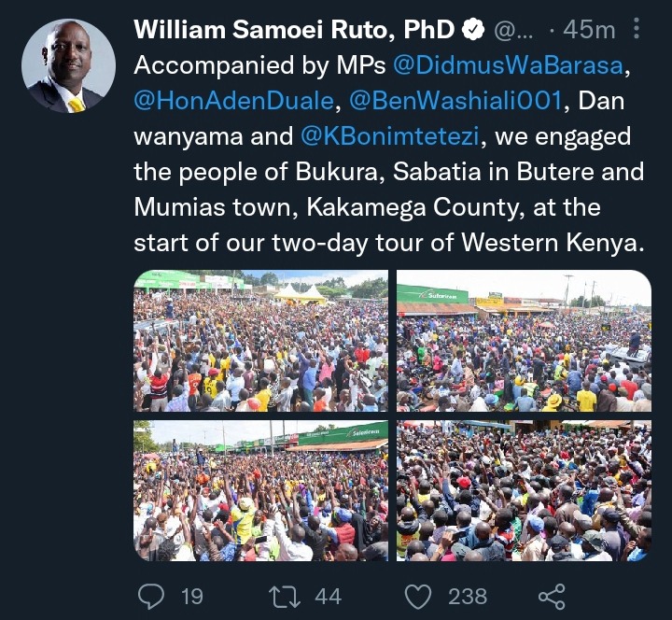
Task: Click the 238 likes count
Action: (x=468, y=597)
